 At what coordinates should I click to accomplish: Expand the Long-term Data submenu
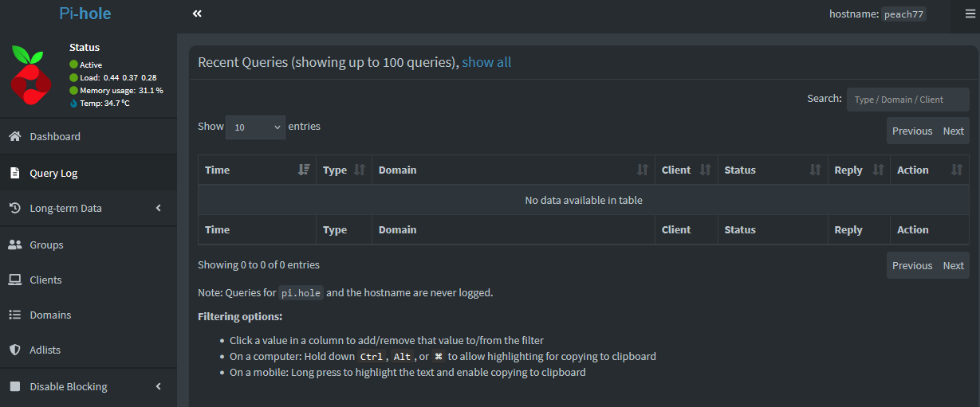point(158,208)
